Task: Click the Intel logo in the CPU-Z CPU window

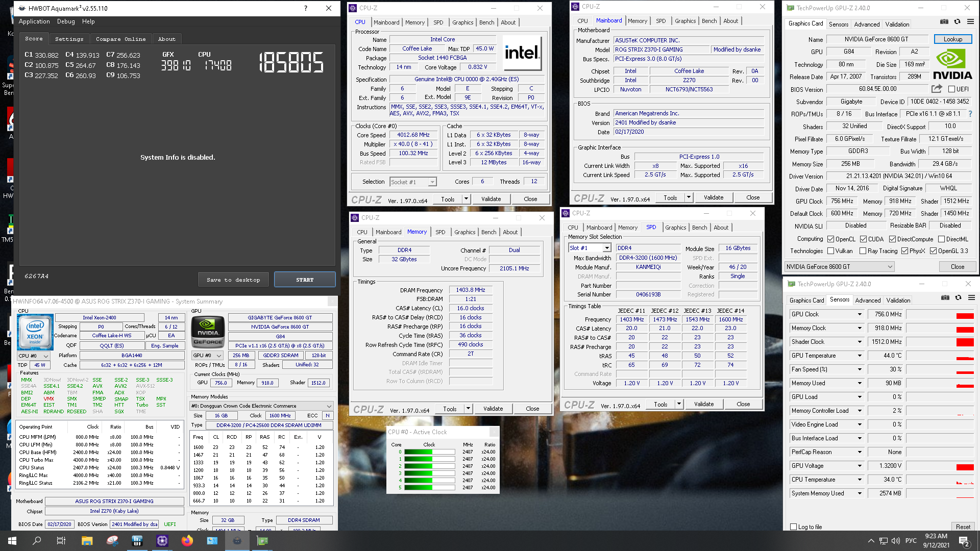Action: (x=522, y=53)
